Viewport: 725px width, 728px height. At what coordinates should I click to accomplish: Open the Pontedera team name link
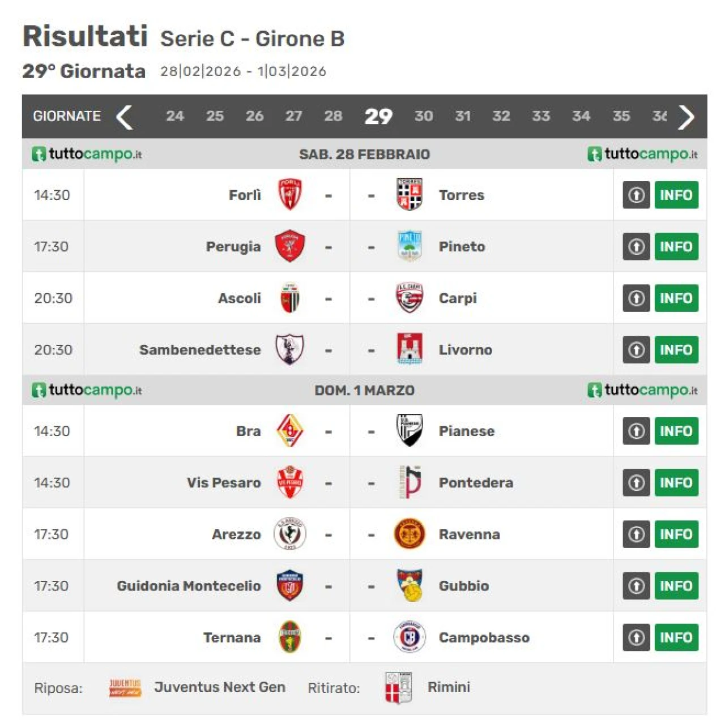[476, 482]
